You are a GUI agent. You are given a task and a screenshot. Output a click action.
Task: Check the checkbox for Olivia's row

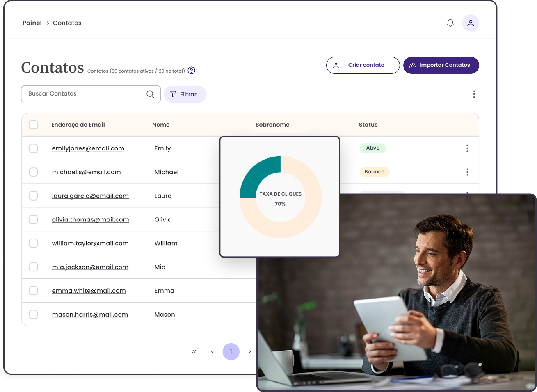point(33,219)
